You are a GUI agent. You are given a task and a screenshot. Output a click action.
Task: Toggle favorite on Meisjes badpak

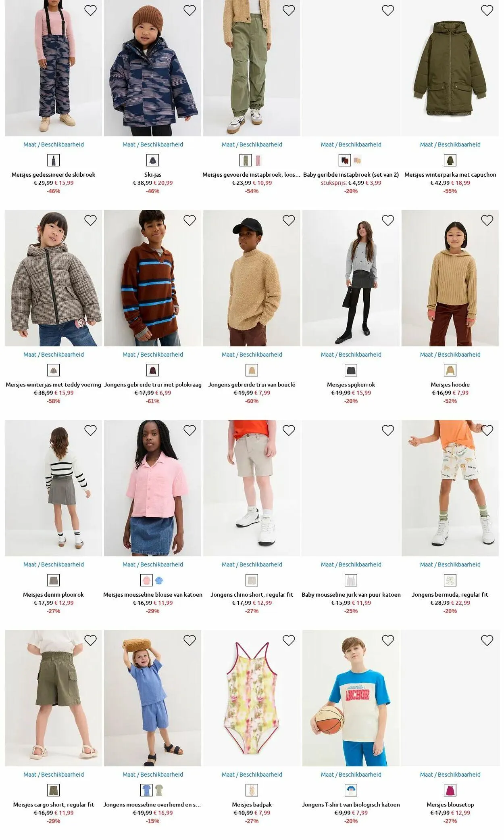point(289,640)
